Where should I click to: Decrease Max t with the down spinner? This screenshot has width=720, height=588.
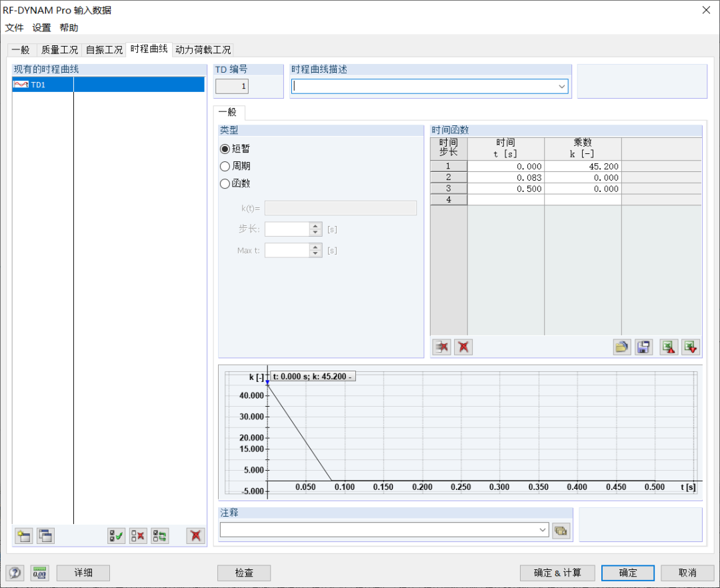point(315,253)
